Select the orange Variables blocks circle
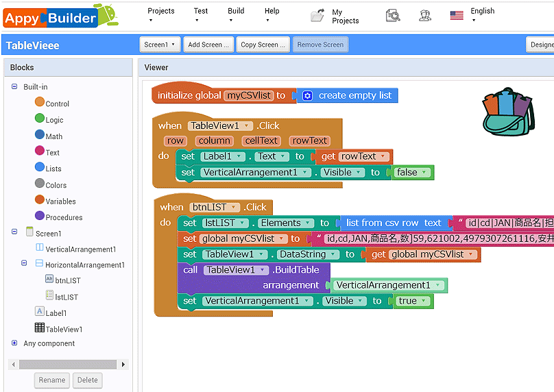The width and height of the screenshot is (554, 392). [40, 199]
